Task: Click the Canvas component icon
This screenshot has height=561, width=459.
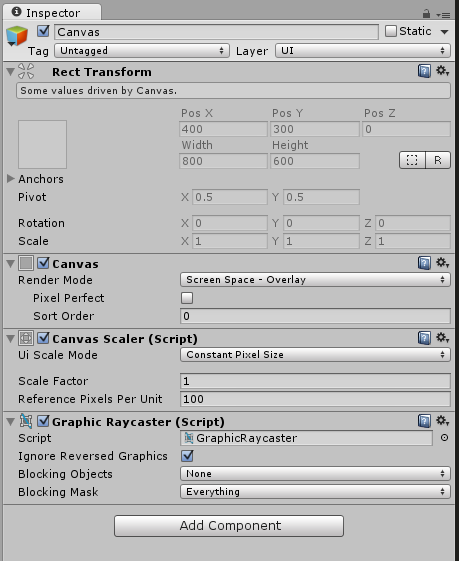Action: pyautogui.click(x=26, y=263)
